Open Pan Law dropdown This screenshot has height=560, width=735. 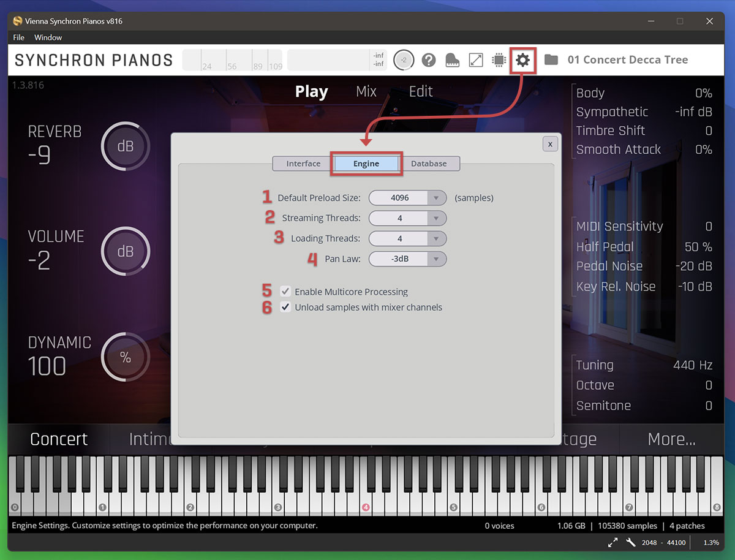tap(408, 259)
